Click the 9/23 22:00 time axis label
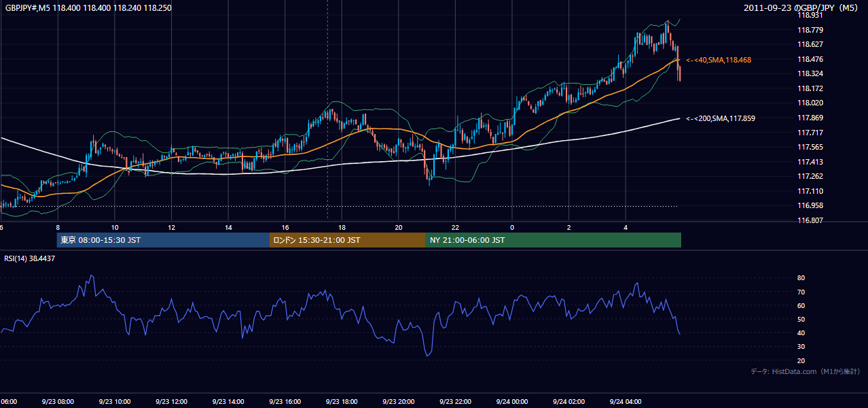The image size is (868, 408). pyautogui.click(x=455, y=402)
